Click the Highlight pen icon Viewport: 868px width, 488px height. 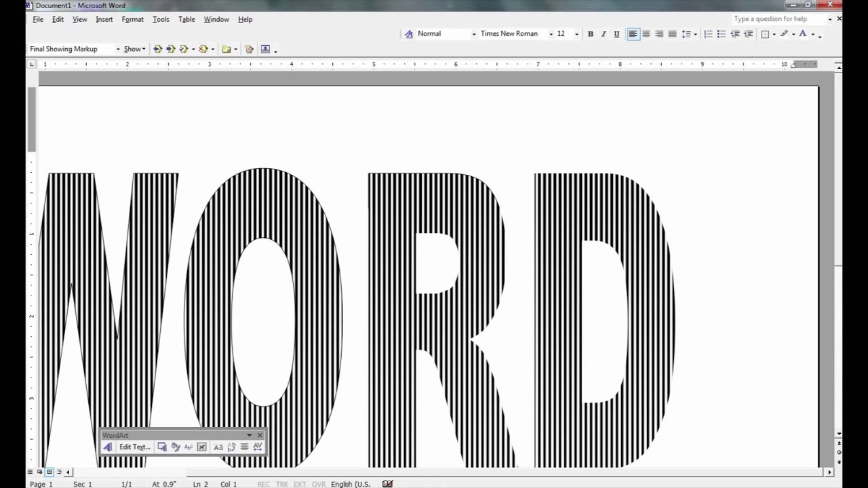(785, 34)
